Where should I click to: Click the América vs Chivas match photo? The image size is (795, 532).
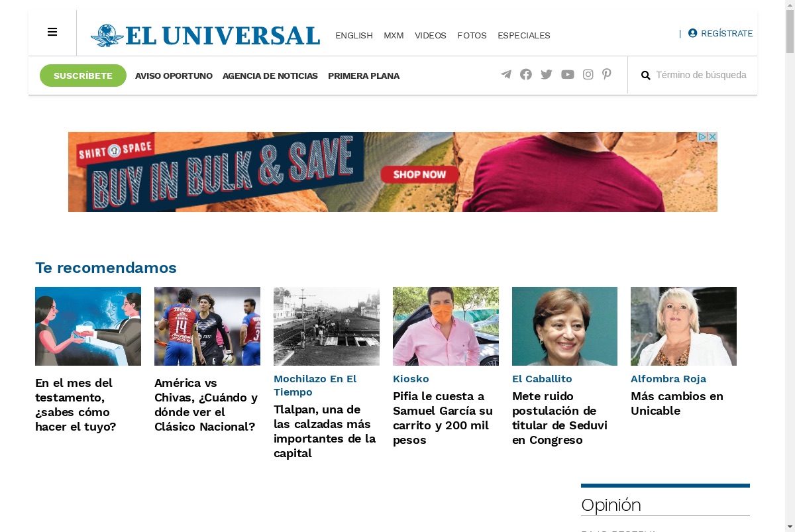(207, 326)
